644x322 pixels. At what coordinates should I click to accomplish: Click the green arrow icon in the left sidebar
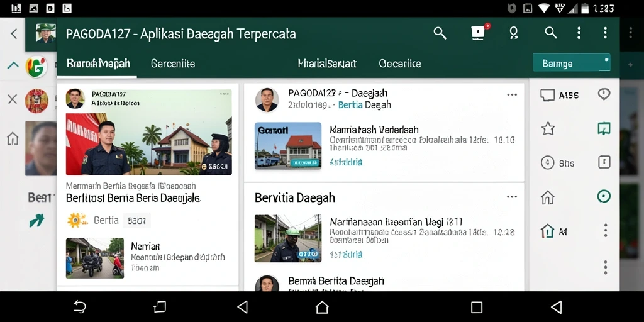point(36,221)
